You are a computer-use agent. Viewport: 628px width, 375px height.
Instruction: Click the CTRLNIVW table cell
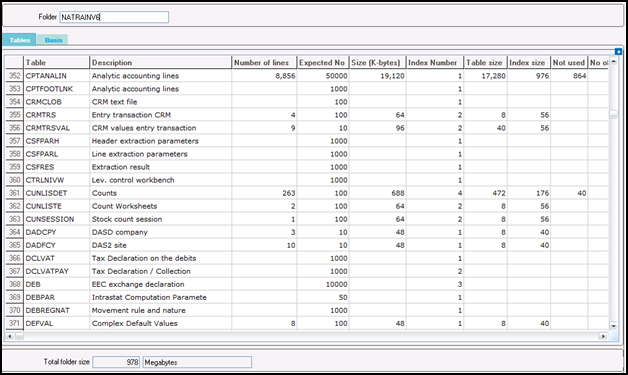click(56, 180)
